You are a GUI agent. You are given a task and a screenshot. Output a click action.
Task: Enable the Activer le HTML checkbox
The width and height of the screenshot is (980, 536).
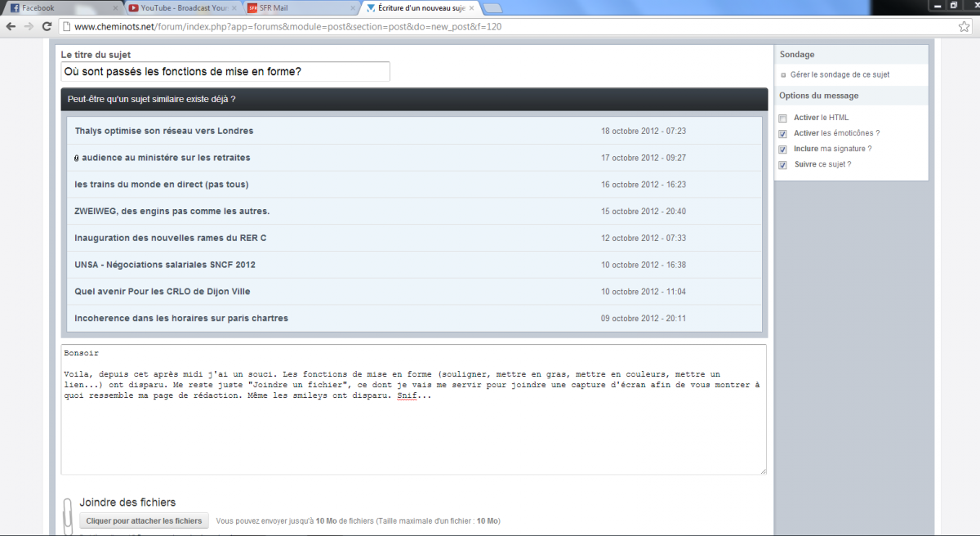(x=783, y=118)
